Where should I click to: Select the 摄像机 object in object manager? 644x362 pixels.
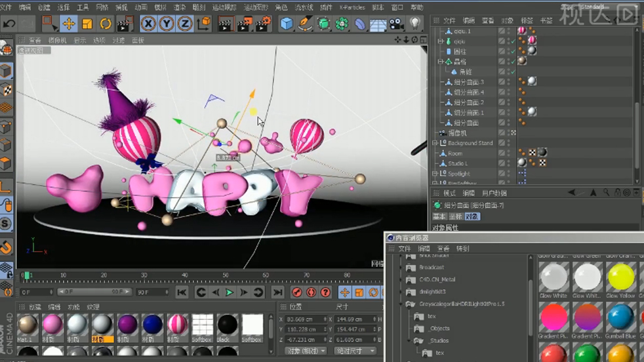pyautogui.click(x=457, y=133)
